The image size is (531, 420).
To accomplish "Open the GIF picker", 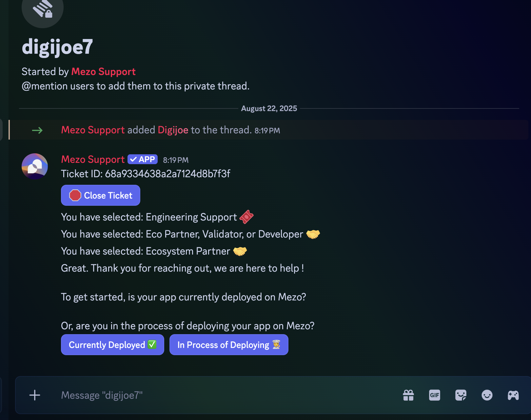I will [x=435, y=395].
